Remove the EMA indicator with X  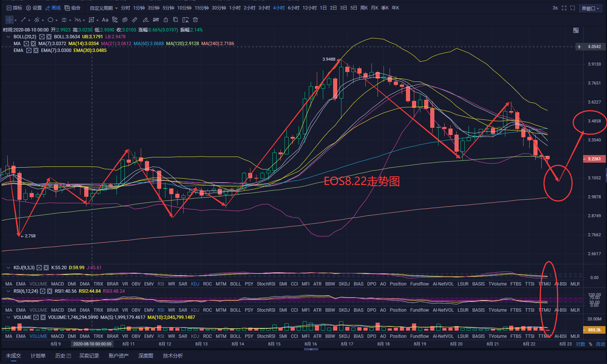(36, 50)
